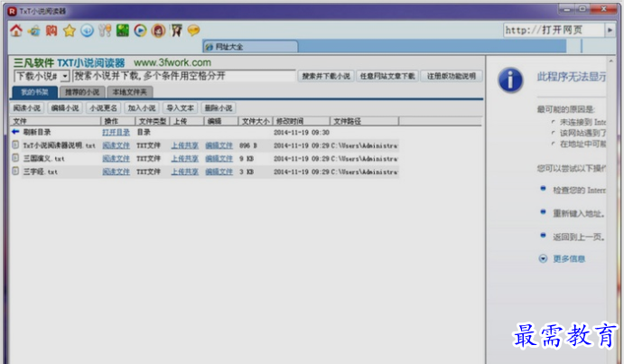624x364 pixels.
Task: Click 上传共享 for TxT小说阅读器说明.txt
Action: tap(184, 145)
